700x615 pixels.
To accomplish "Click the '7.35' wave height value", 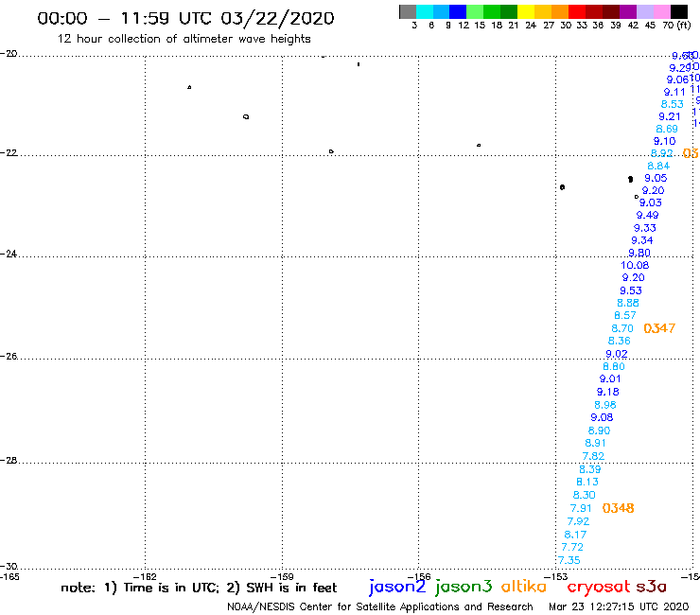I will coord(569,560).
